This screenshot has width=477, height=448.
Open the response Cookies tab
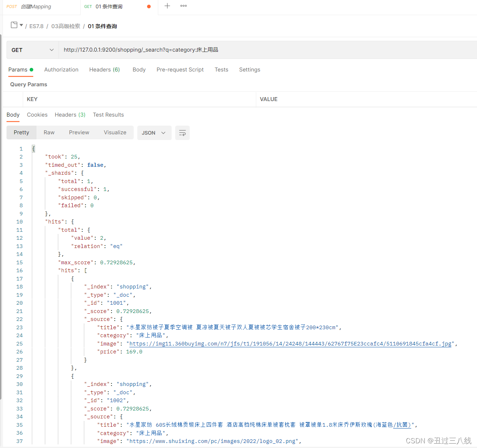click(37, 115)
